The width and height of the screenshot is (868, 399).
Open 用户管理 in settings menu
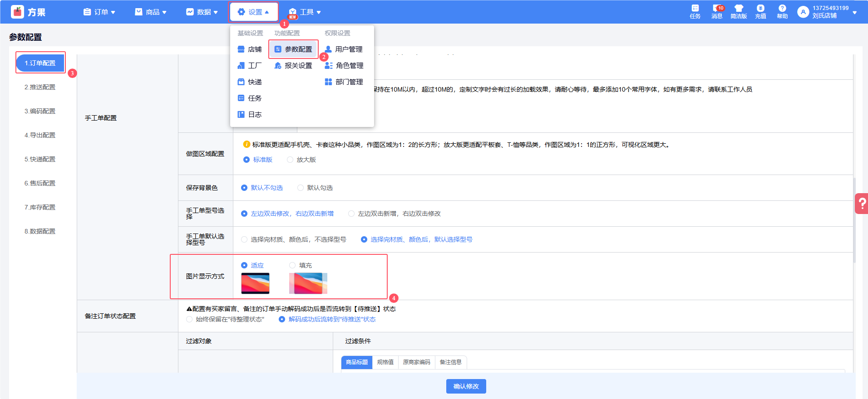point(344,49)
